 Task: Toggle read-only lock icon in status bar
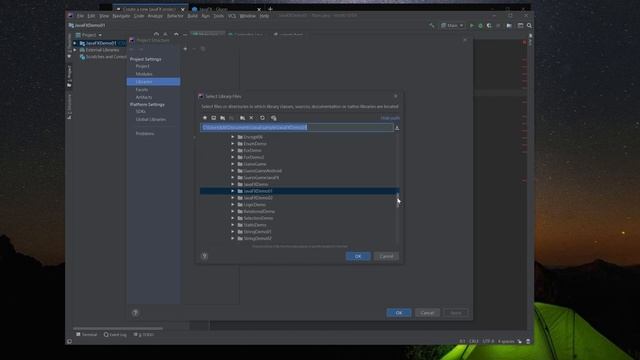[520, 341]
